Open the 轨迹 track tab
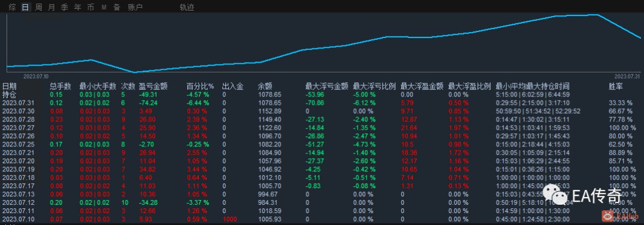 click(x=187, y=7)
